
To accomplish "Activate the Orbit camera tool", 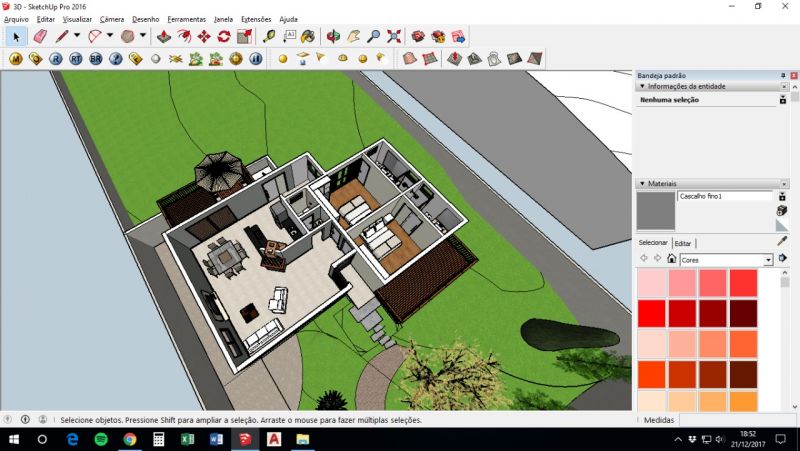I will click(x=334, y=36).
